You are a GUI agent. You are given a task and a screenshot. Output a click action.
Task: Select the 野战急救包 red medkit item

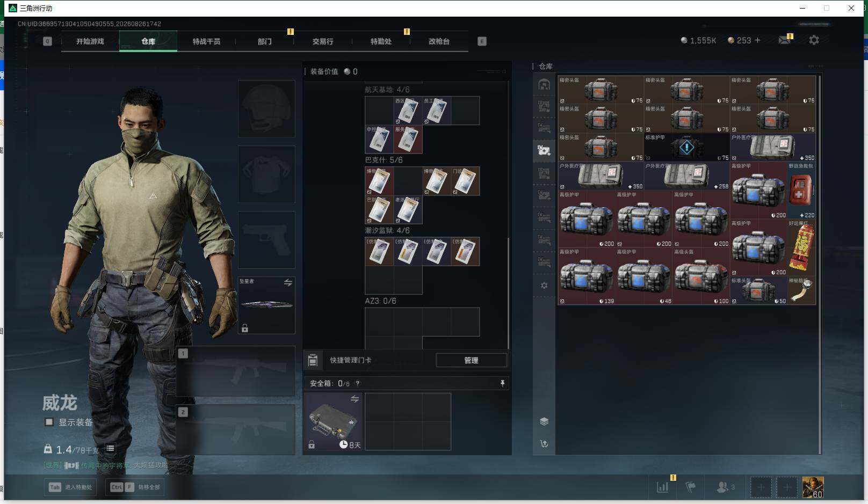click(x=801, y=190)
